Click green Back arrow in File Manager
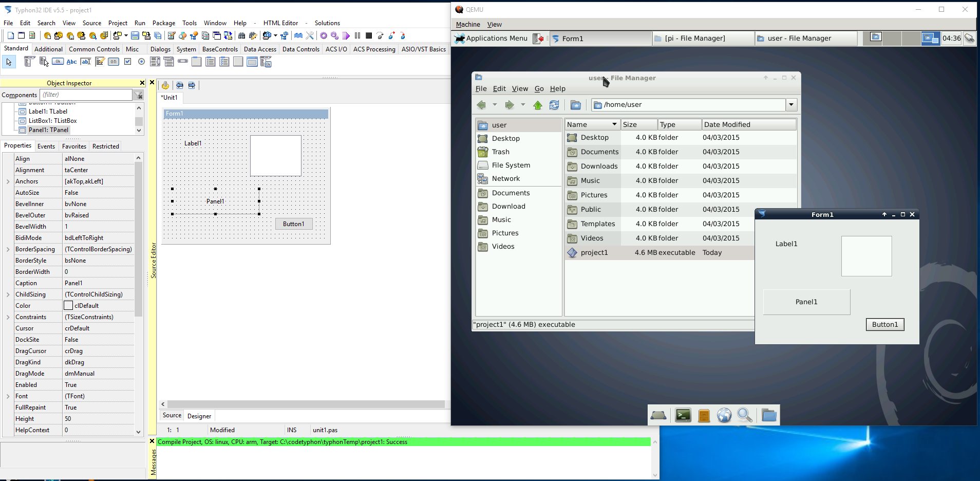The image size is (980, 481). point(481,105)
